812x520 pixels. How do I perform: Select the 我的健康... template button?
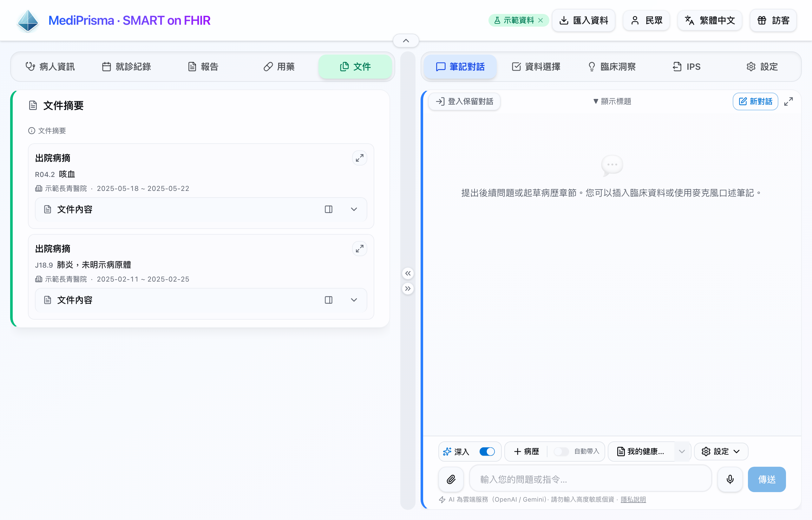pos(641,452)
